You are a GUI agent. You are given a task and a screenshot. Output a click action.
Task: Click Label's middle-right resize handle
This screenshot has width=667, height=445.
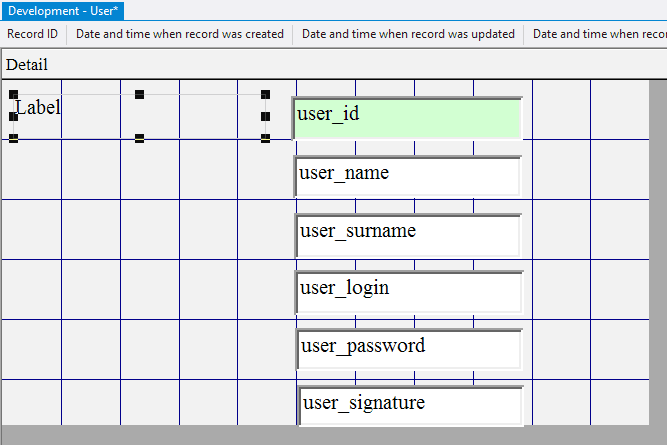265,117
